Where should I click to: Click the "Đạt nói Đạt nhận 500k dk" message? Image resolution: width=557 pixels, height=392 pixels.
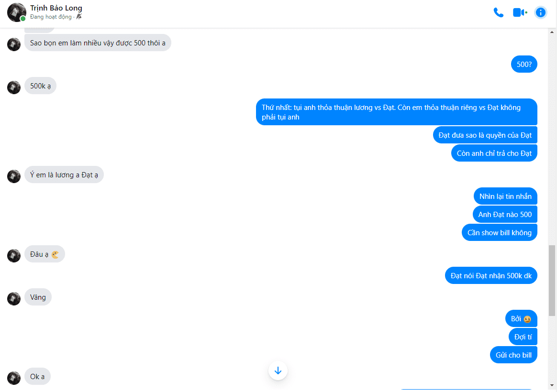(x=491, y=276)
